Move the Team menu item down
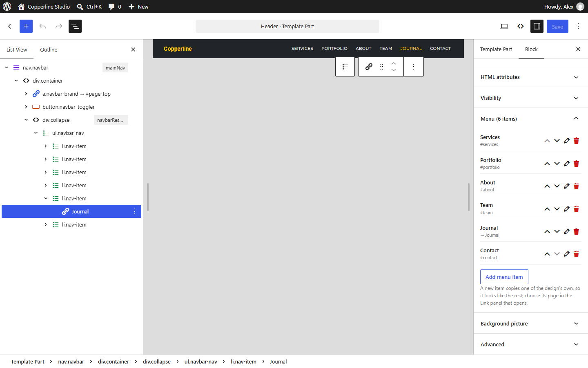The image size is (588, 368). tap(557, 209)
